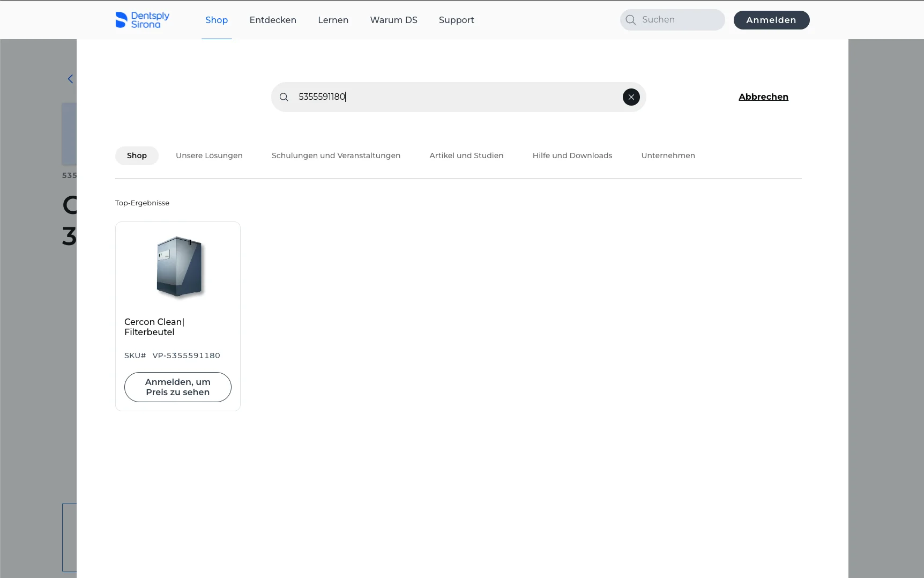
Task: Click Anmelden, um Preis zu sehen button
Action: click(x=178, y=387)
